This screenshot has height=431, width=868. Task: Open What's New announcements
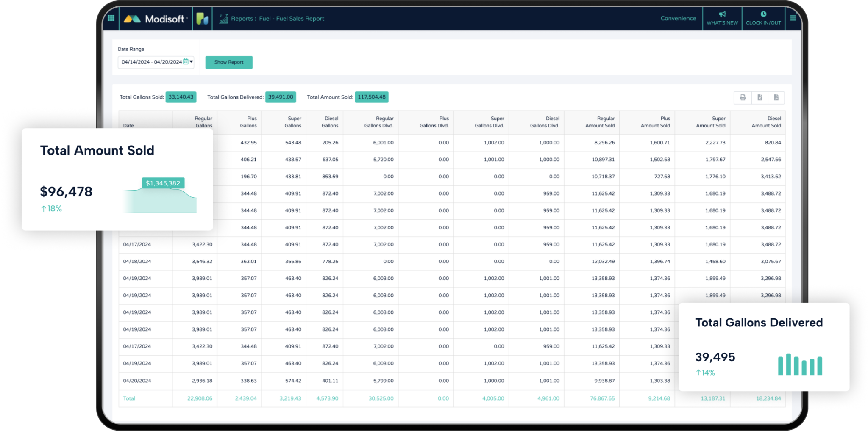(722, 18)
